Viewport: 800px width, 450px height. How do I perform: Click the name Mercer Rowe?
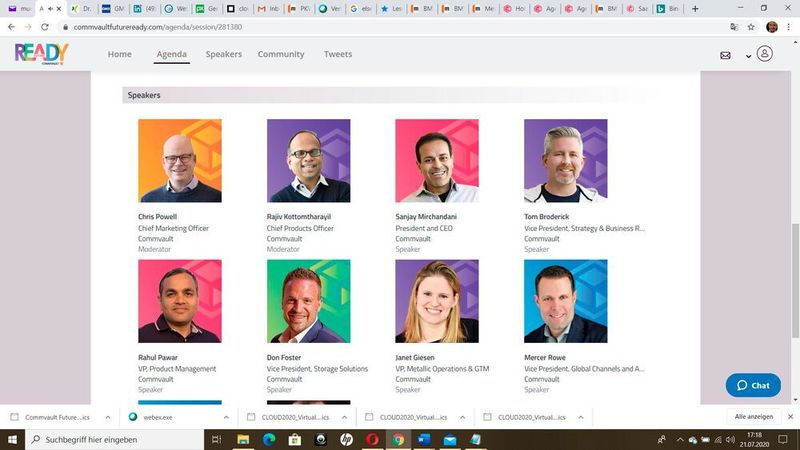544,358
